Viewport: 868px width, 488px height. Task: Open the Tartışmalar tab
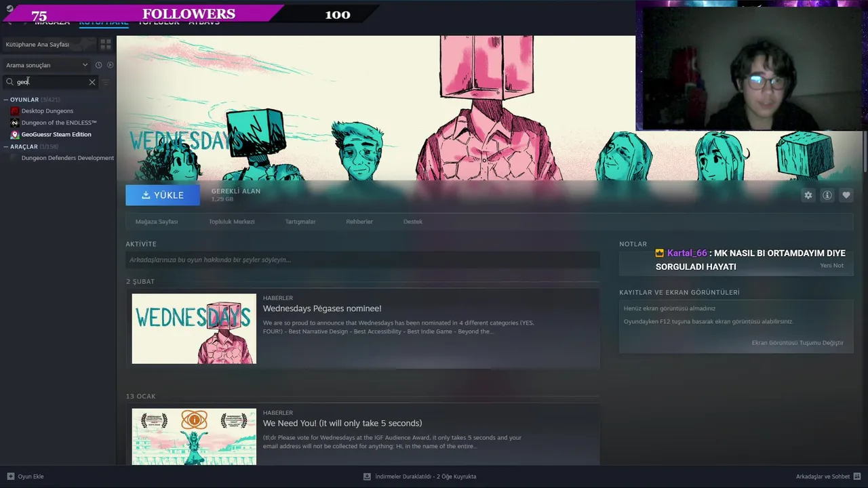300,222
